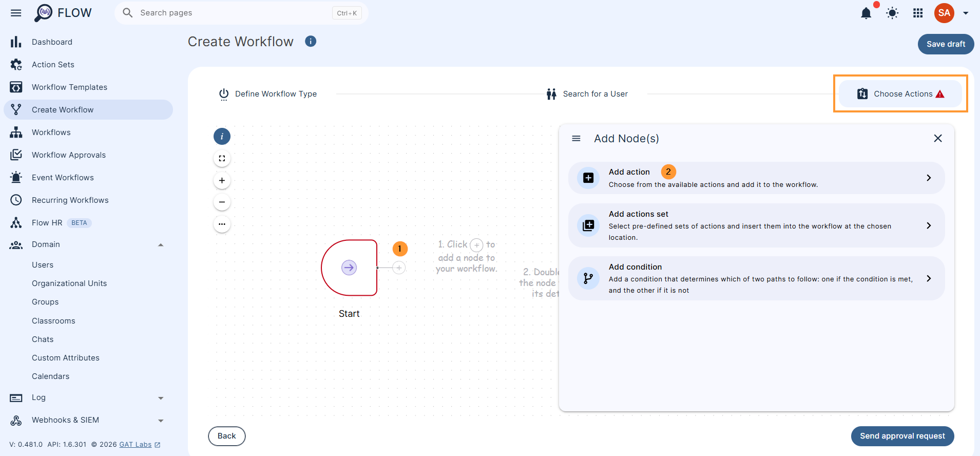This screenshot has width=980, height=456.
Task: Expand Add action chevron
Action: coord(929,178)
